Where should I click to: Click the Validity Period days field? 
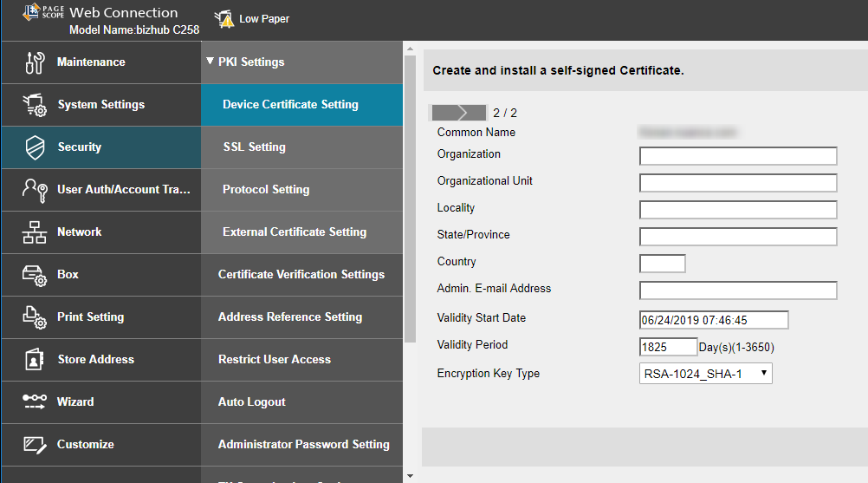click(668, 347)
